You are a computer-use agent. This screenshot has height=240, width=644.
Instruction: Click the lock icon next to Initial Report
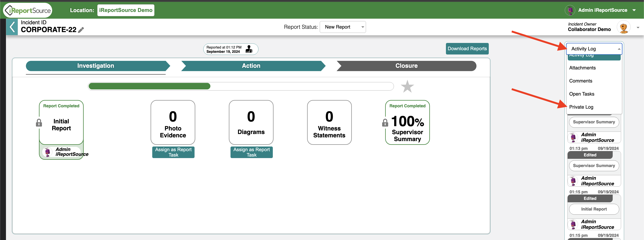tap(39, 123)
